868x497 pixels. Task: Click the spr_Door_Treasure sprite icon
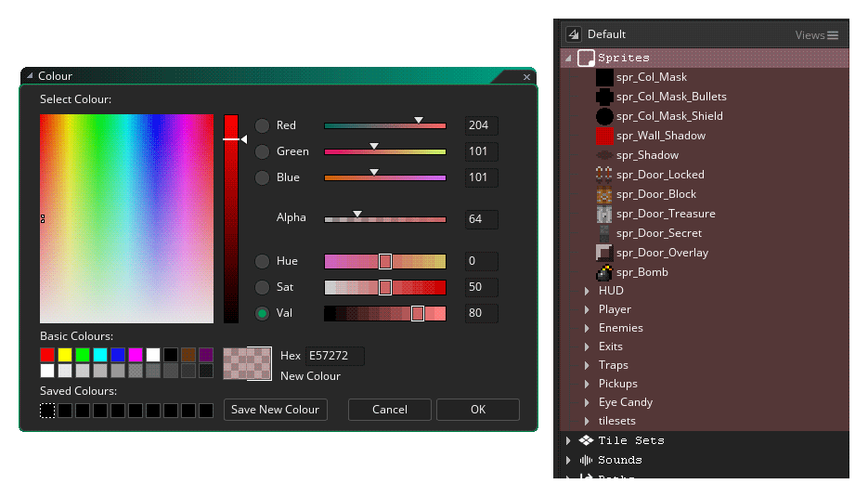[604, 214]
